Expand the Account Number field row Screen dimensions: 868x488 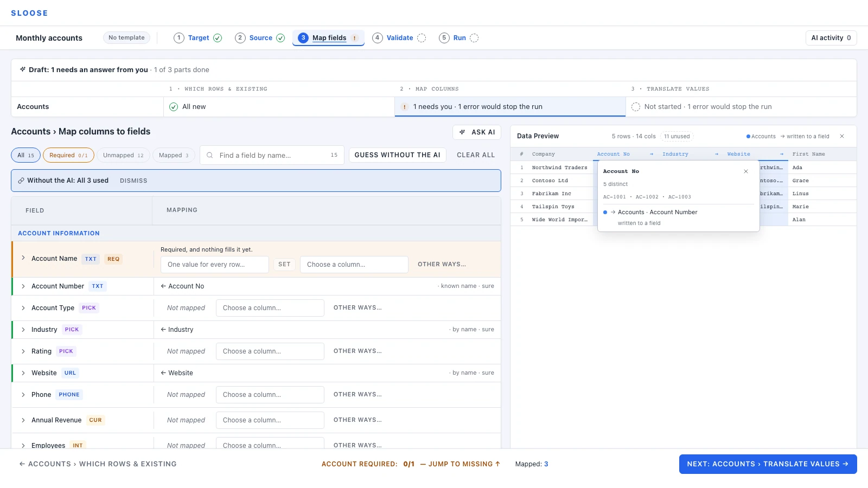(x=23, y=286)
